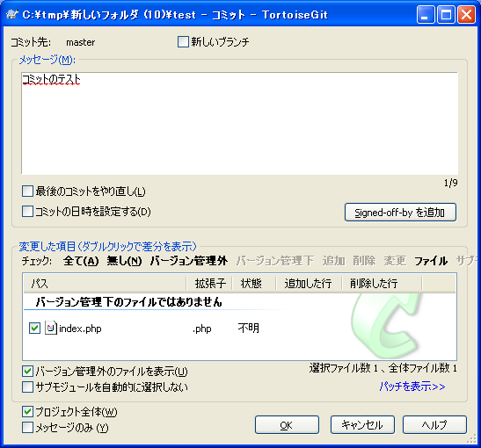Click inside the commit message text area
Viewport: 481px width, 448px height.
[239, 124]
